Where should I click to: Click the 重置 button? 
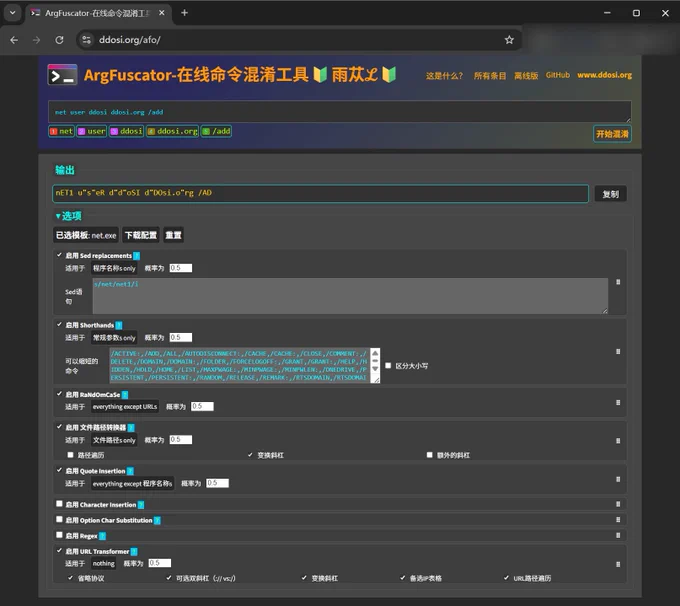[x=173, y=236]
